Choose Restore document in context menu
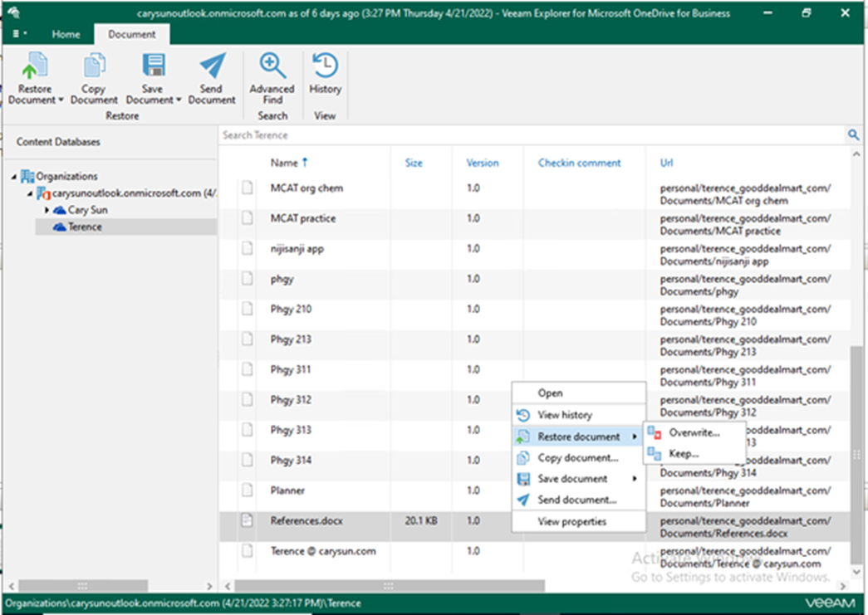Image resolution: width=868 pixels, height=615 pixels. point(578,437)
